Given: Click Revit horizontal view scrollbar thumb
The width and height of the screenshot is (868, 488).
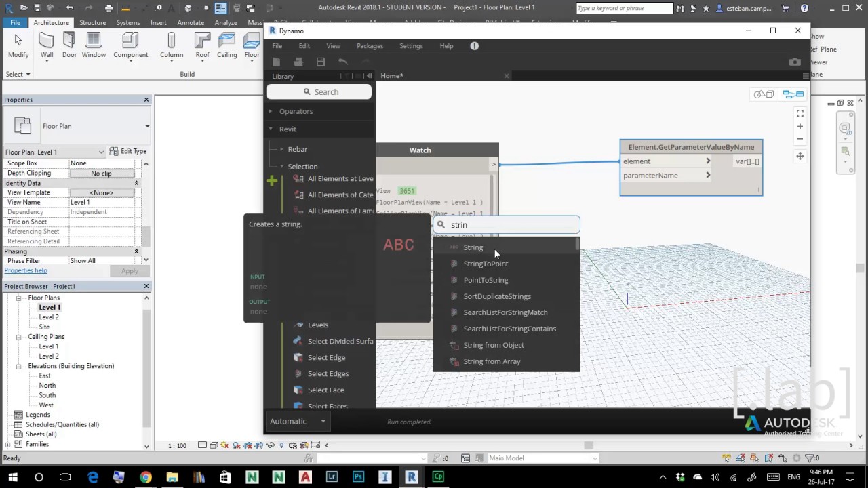Looking at the screenshot, I should click(x=589, y=445).
